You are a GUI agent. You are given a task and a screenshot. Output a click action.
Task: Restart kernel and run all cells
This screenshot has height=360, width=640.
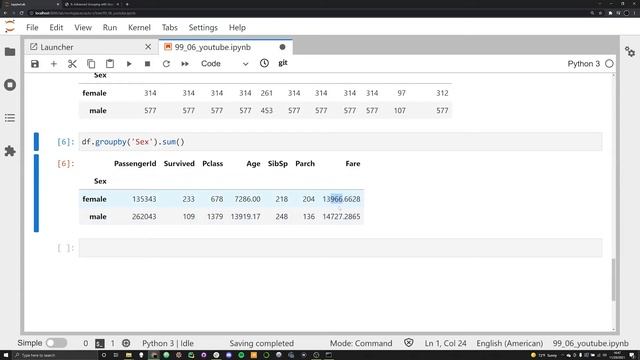(185, 64)
